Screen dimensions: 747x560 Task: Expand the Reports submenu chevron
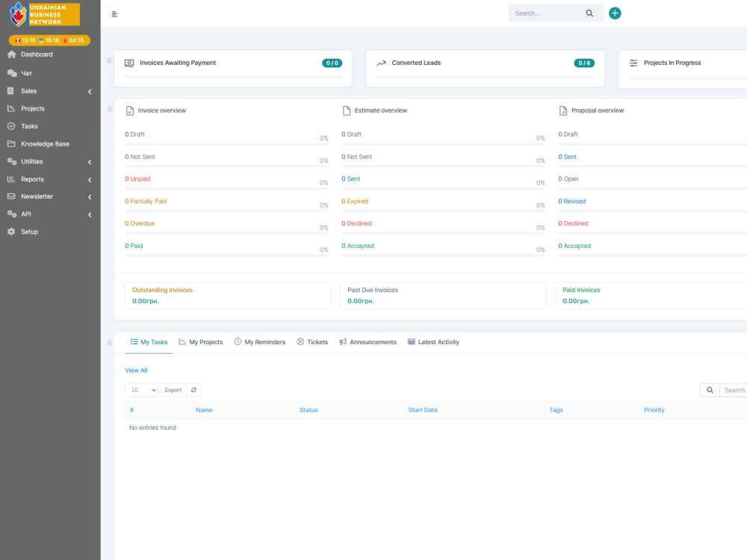click(90, 180)
